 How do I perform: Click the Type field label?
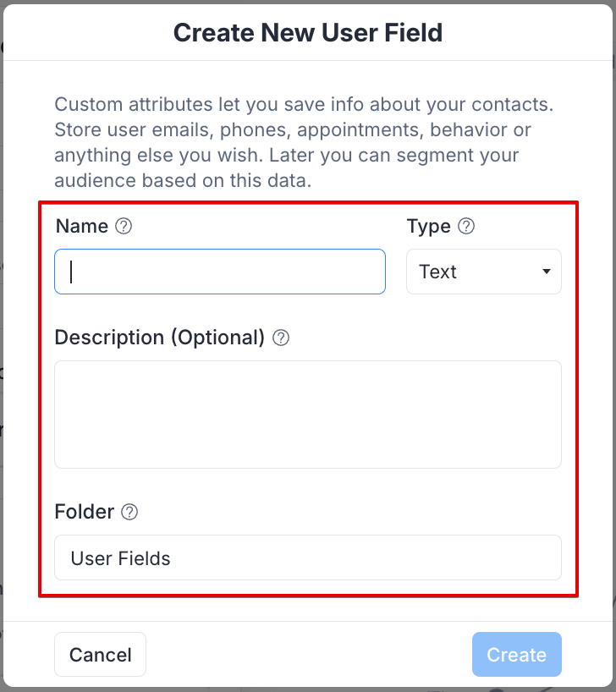428,226
